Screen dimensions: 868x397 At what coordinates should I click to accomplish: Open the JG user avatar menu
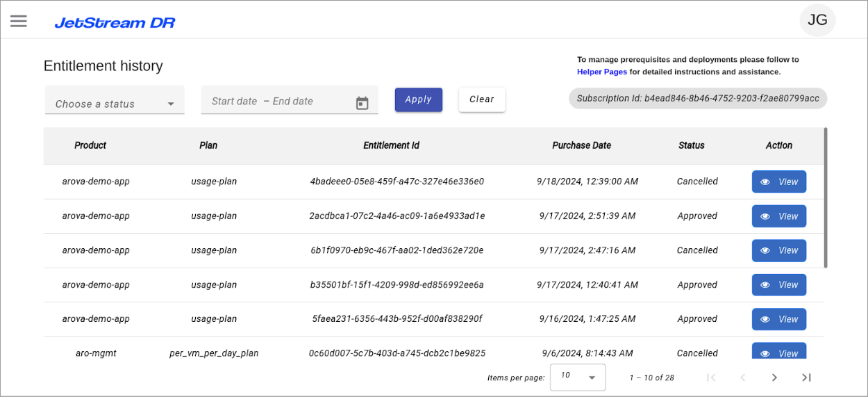pos(817,20)
